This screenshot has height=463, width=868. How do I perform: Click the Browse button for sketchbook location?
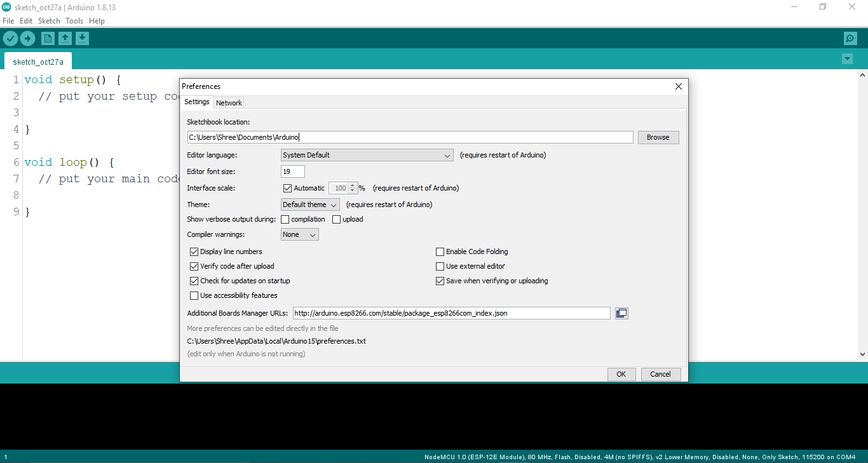coord(658,137)
